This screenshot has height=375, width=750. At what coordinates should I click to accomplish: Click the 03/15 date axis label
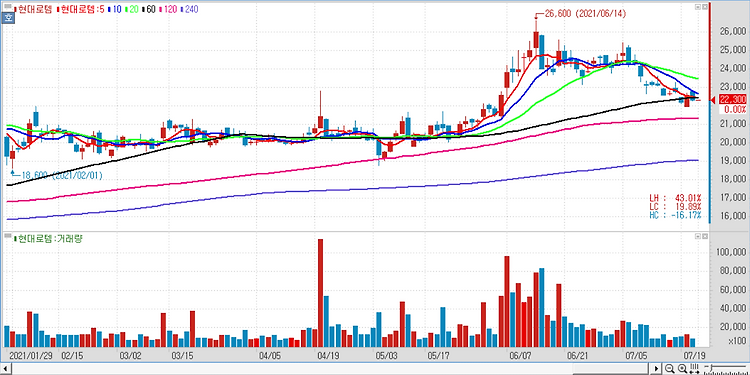point(182,356)
